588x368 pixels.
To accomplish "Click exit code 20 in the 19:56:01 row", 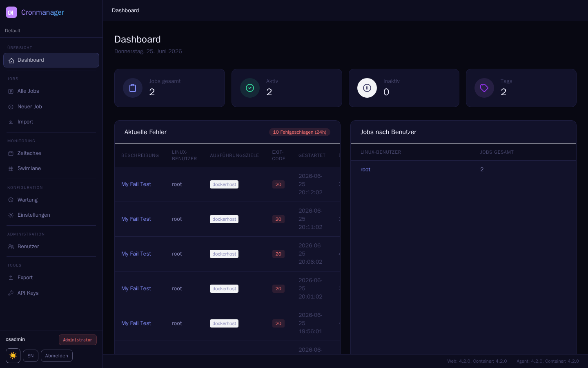I will tap(278, 323).
